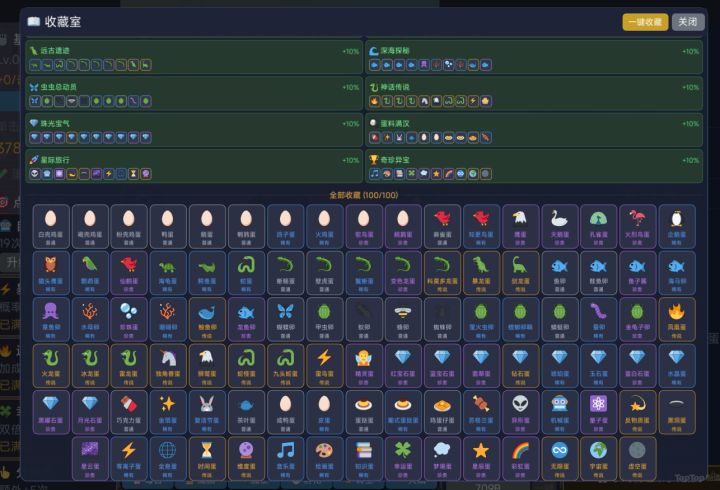The width and height of the screenshot is (720, 490).
Task: Select the T-rex 暴龙蛋 card
Action: click(481, 273)
